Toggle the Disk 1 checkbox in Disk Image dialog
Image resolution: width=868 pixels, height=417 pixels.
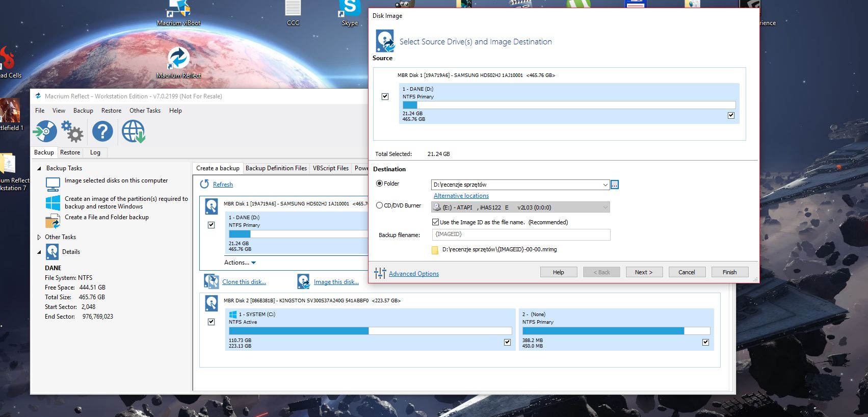[x=385, y=96]
